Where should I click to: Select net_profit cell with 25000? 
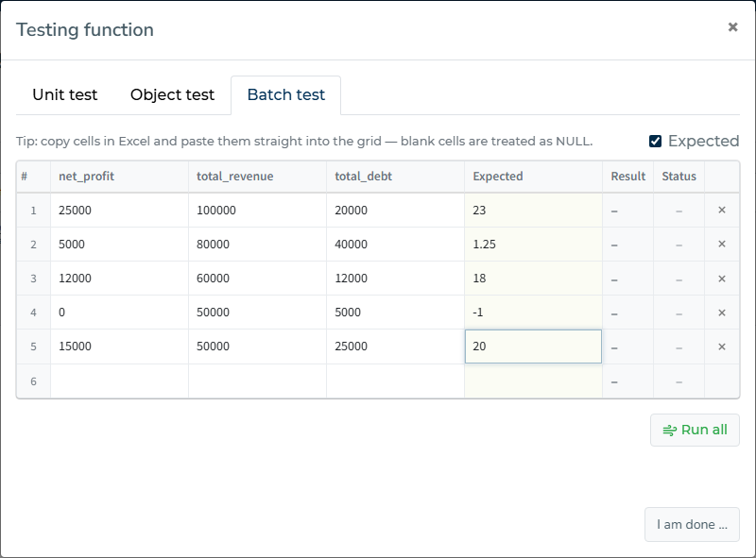120,211
